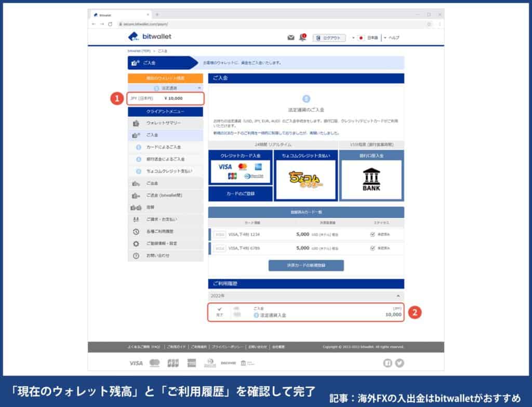Click the ご出金 withdrawal icon
This screenshot has width=532, height=407.
coord(136,183)
